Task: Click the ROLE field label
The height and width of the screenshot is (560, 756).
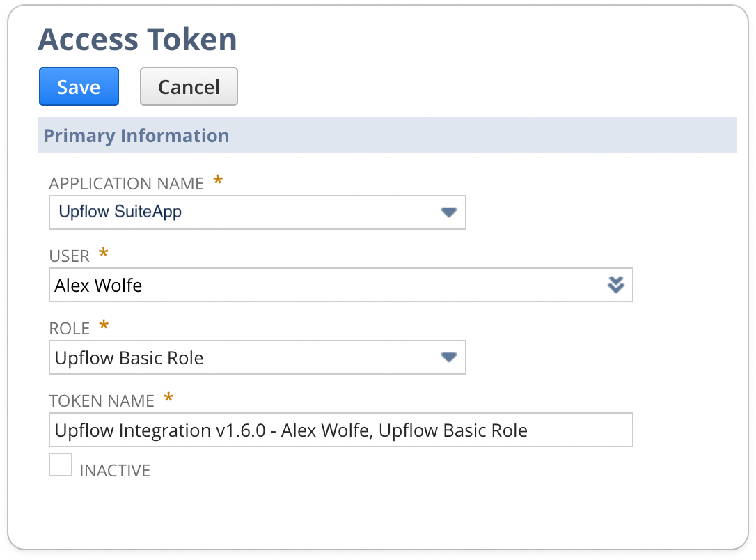Action: (x=70, y=329)
